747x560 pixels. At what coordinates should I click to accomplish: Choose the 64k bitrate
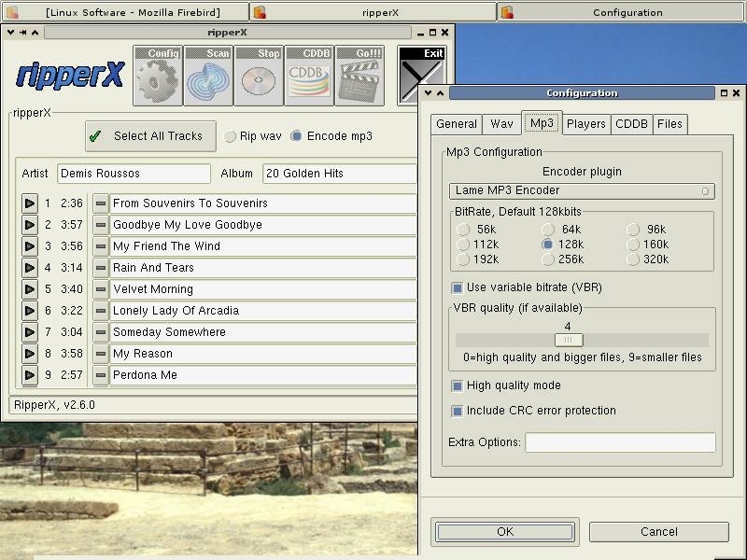(x=561, y=230)
